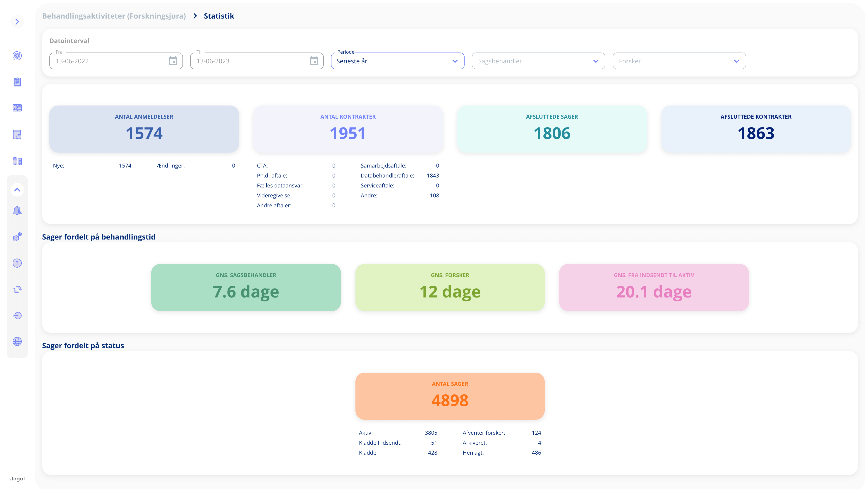Image resolution: width=868 pixels, height=489 pixels.
Task: Click the Arkiveret label
Action: coord(475,443)
